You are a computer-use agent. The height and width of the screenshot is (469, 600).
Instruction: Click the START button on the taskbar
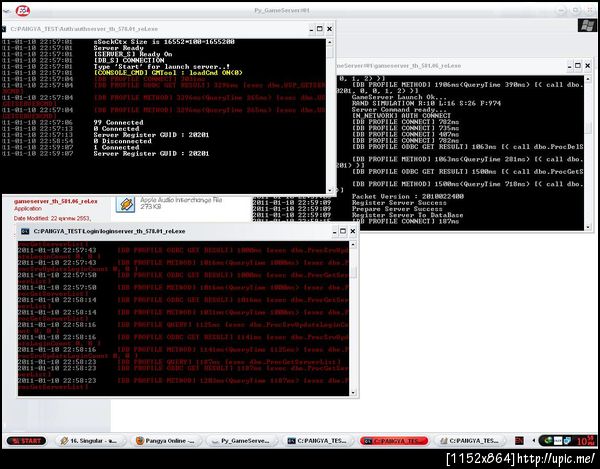tap(26, 441)
